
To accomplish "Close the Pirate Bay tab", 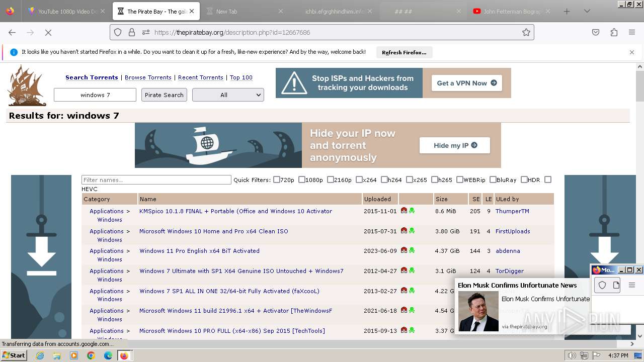I will (x=192, y=11).
